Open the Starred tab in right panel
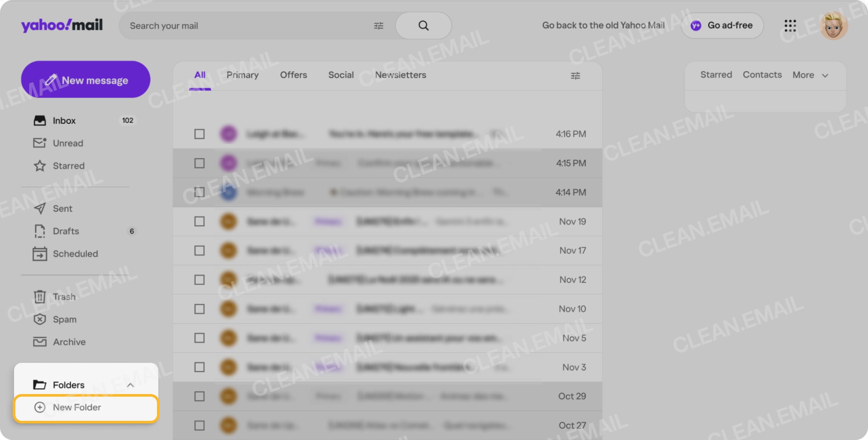This screenshot has height=440, width=868. point(716,74)
